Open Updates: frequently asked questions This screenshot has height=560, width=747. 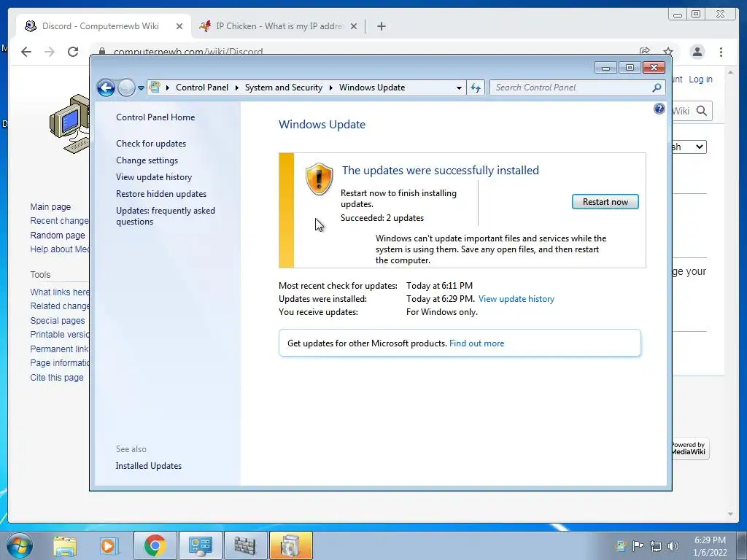coord(166,216)
